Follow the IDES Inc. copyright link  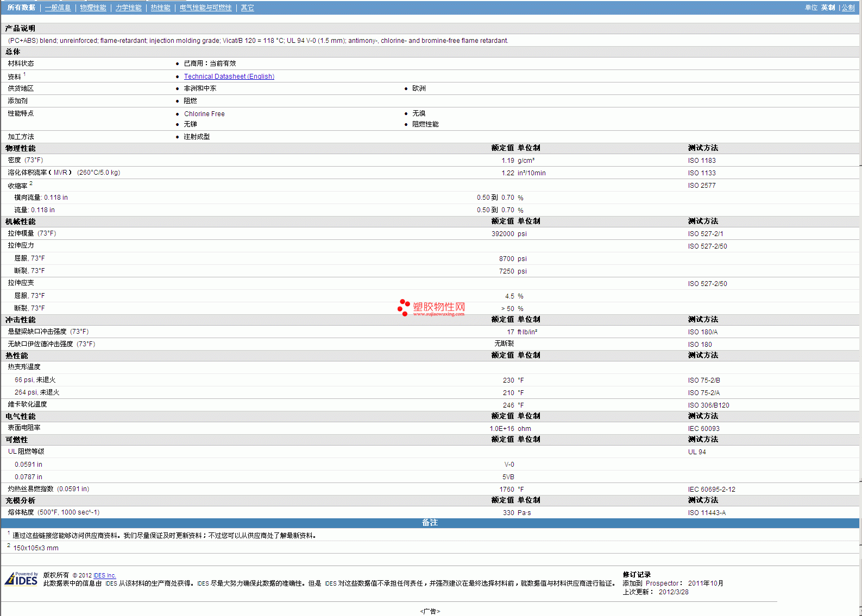pos(104,575)
